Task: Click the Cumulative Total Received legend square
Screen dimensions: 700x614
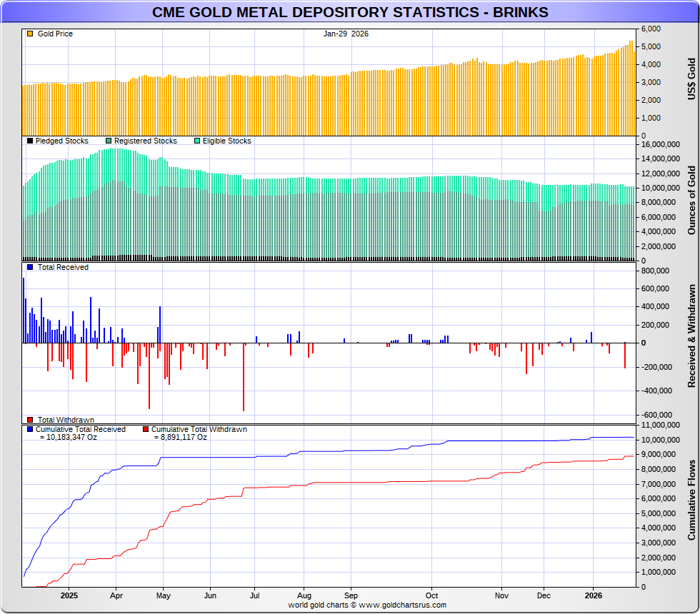Action: coord(29,430)
